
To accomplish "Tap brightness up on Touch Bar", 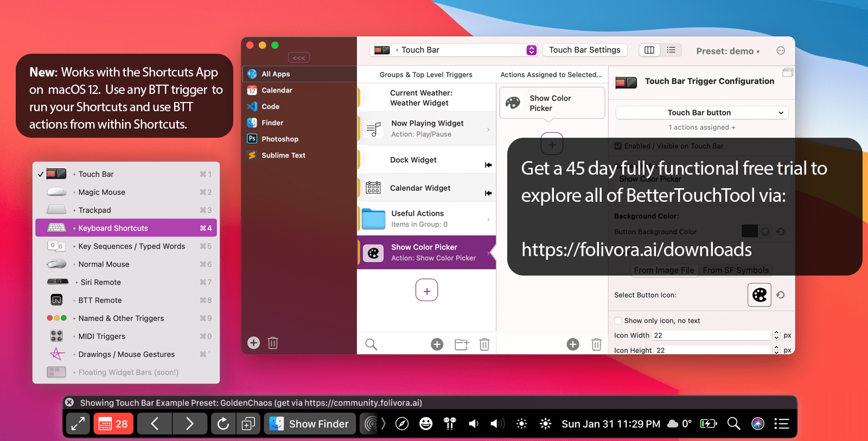I will tap(545, 424).
